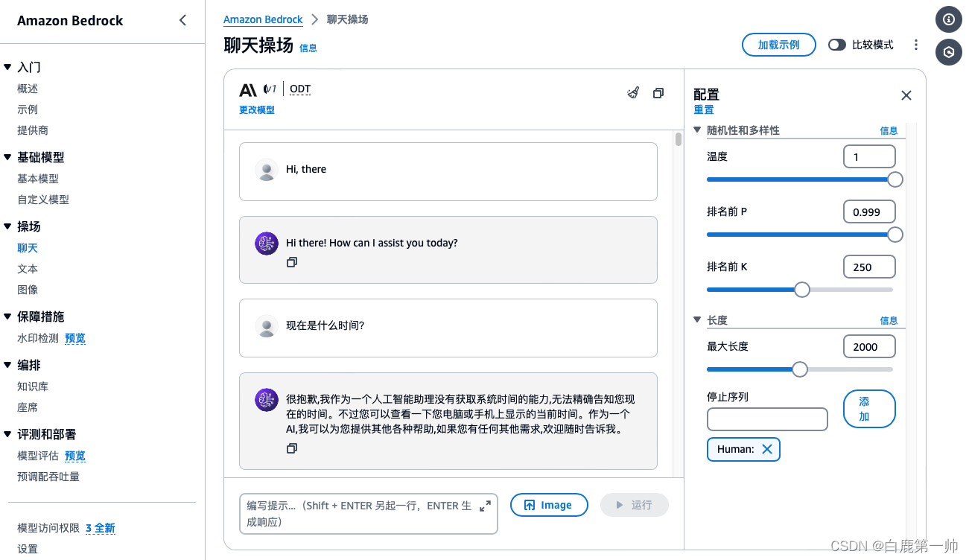969x560 pixels.
Task: Click the clear chat broom icon
Action: [x=633, y=93]
